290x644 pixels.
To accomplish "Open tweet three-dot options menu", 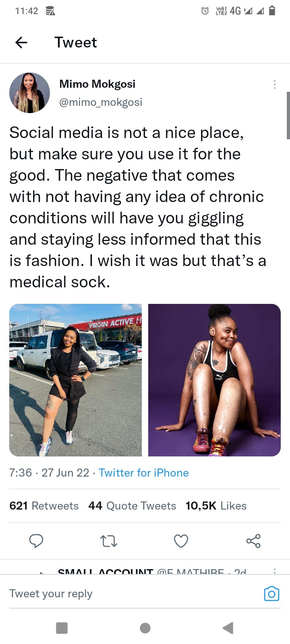I will tap(274, 85).
